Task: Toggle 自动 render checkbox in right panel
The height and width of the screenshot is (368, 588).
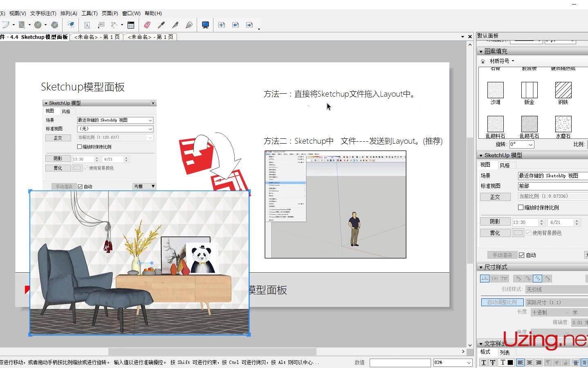Action: (x=522, y=255)
